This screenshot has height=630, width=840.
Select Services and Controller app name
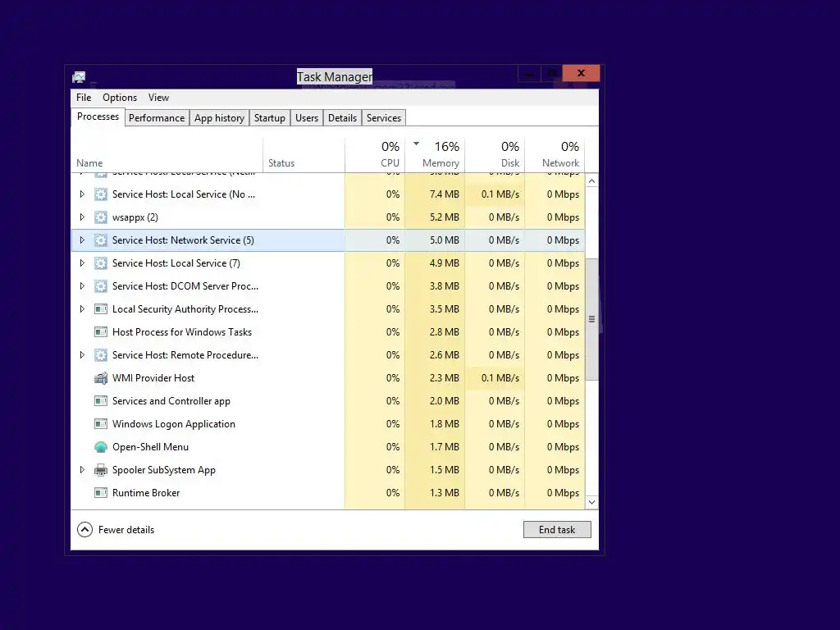(171, 401)
